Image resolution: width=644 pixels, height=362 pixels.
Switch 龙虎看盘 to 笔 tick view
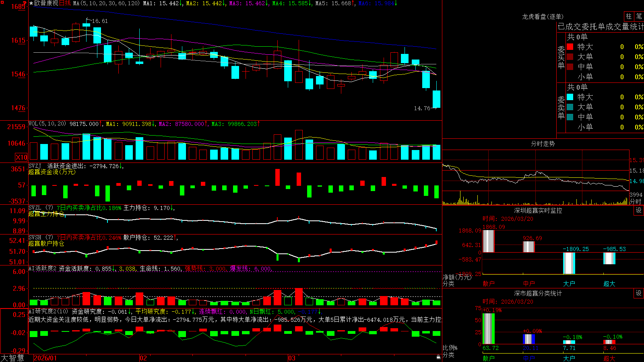coord(639,16)
